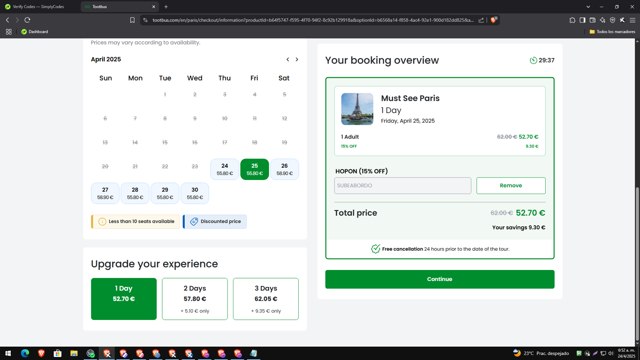Go to the previous calendar month
The image size is (640, 360).
click(288, 60)
